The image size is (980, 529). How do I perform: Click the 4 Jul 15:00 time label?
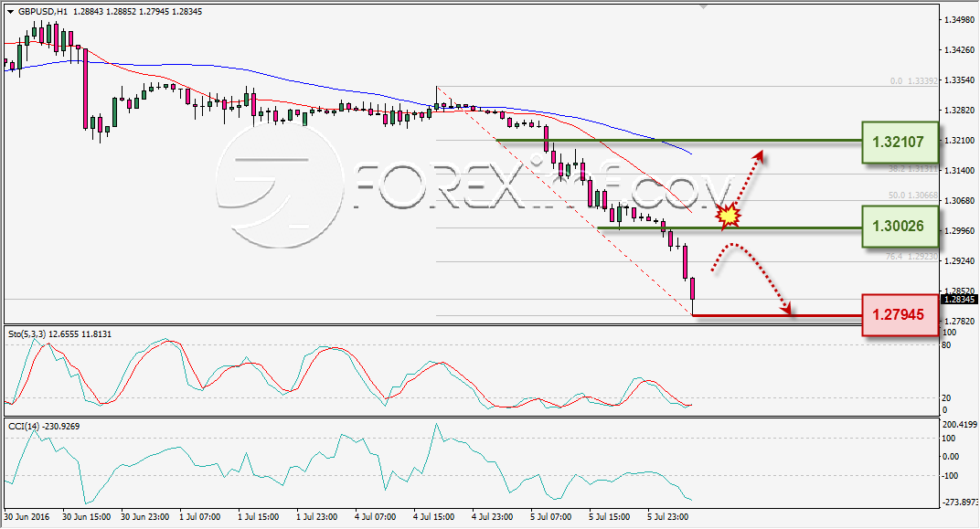click(433, 516)
